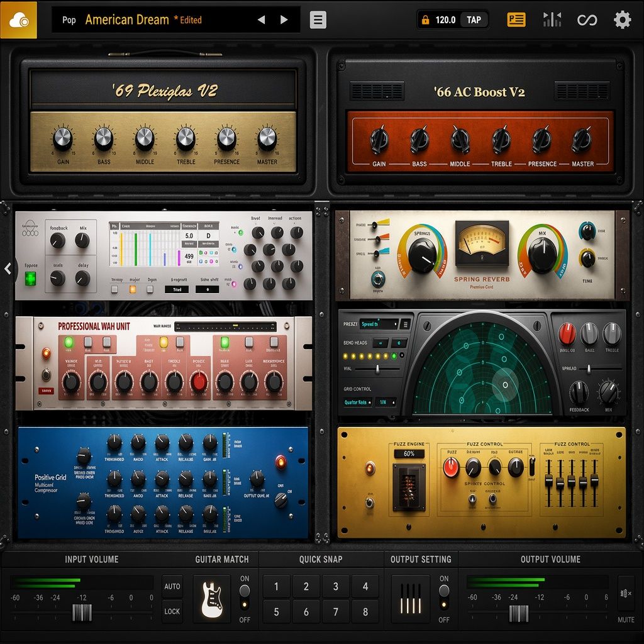Click the tempo lock padlock icon
The height and width of the screenshot is (644, 644).
point(426,19)
